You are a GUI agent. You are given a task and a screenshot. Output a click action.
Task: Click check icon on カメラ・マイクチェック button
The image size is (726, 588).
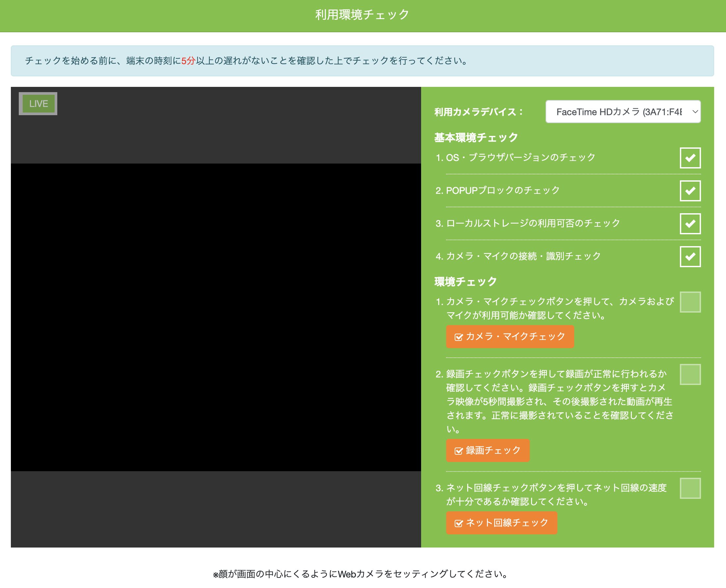[458, 337]
